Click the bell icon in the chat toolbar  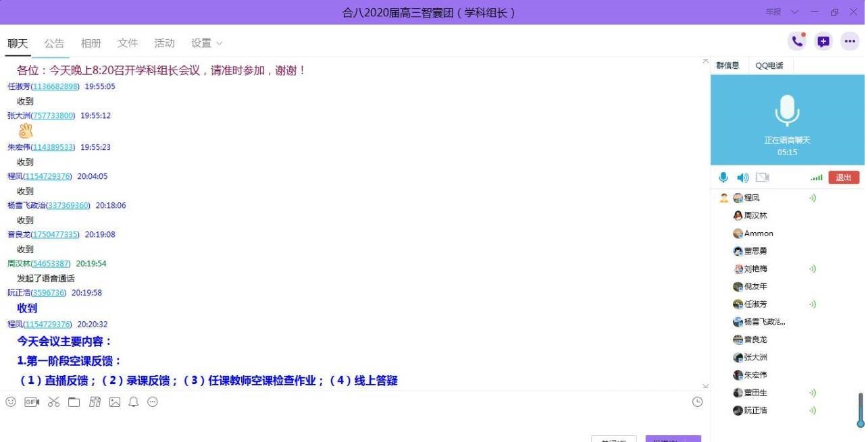click(134, 402)
